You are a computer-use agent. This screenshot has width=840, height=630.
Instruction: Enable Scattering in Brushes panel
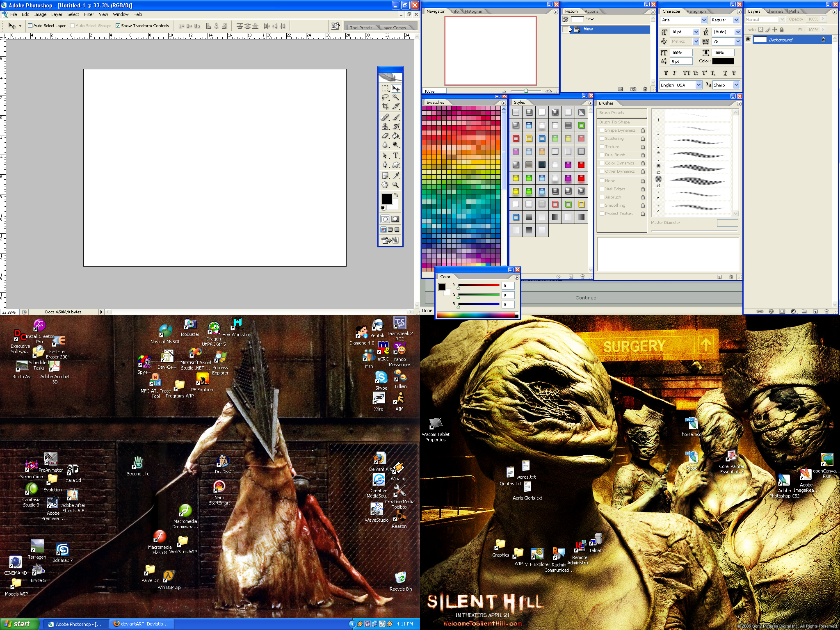602,139
